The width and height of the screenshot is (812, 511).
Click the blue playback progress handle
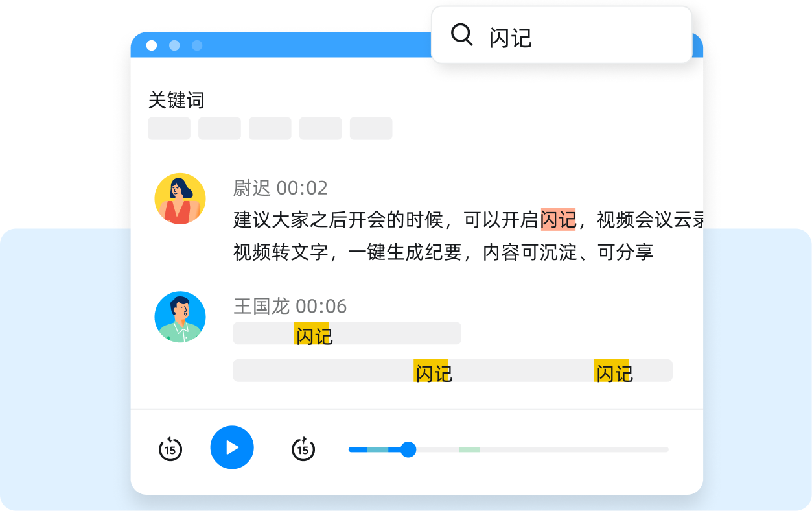pos(408,449)
